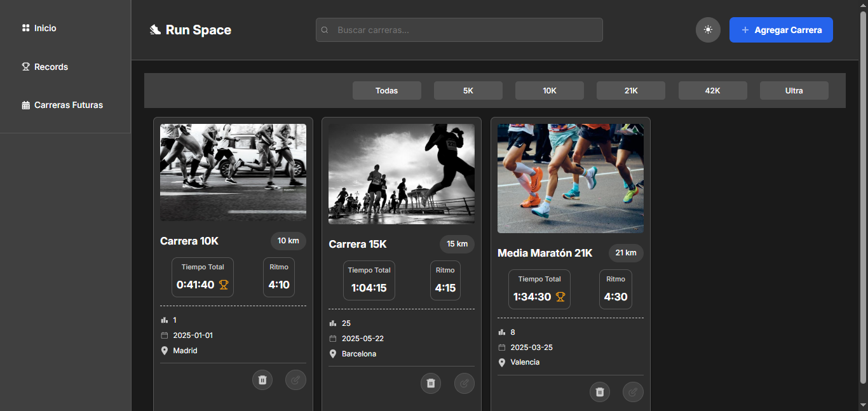Click edit pencil on Carrera 15K card
The image size is (868, 411).
click(464, 383)
